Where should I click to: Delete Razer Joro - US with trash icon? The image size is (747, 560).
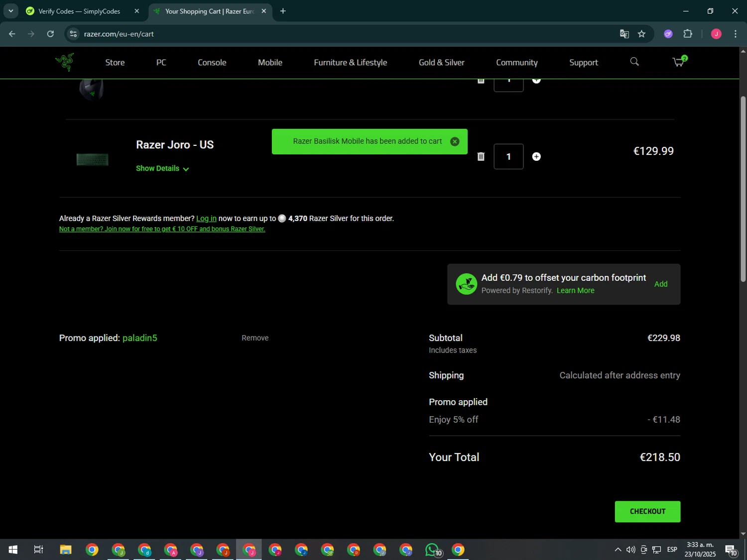tap(481, 156)
